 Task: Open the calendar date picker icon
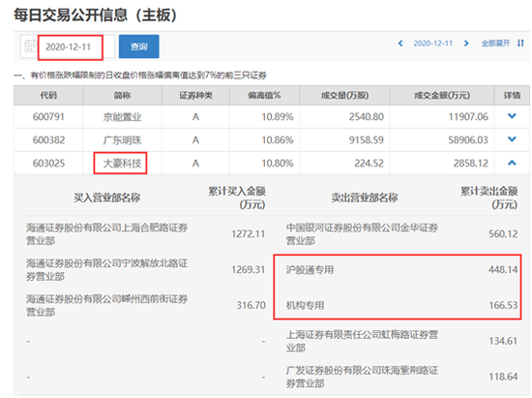click(31, 46)
